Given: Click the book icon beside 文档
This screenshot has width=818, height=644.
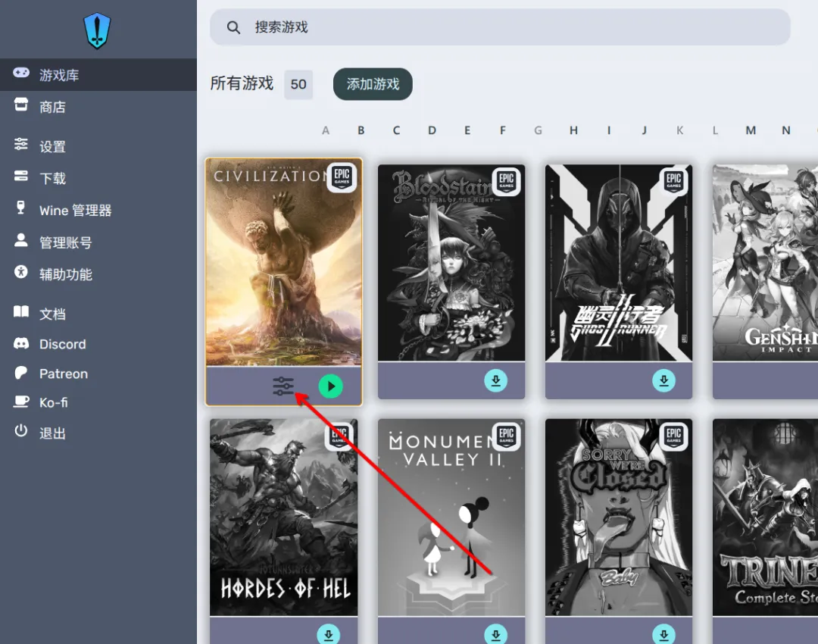Looking at the screenshot, I should tap(21, 311).
